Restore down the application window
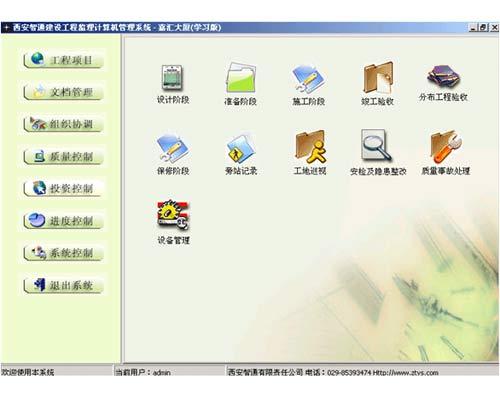This screenshot has height=400, width=500. 483,28
